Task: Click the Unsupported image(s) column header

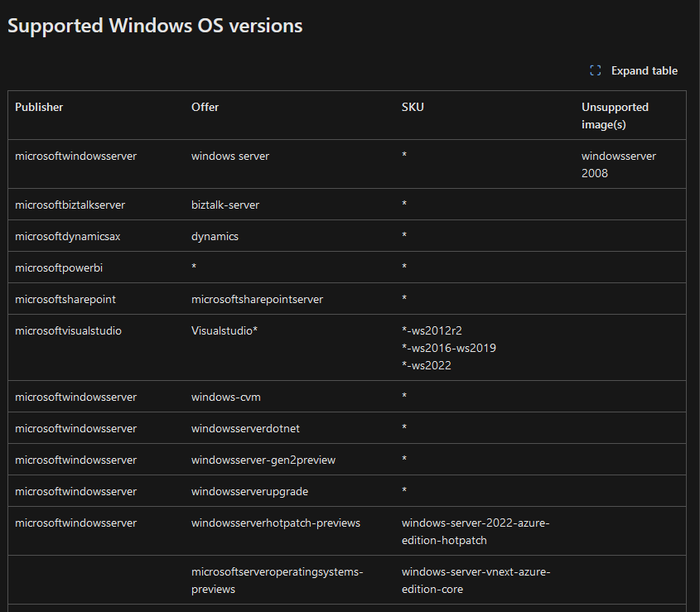Action: 613,115
